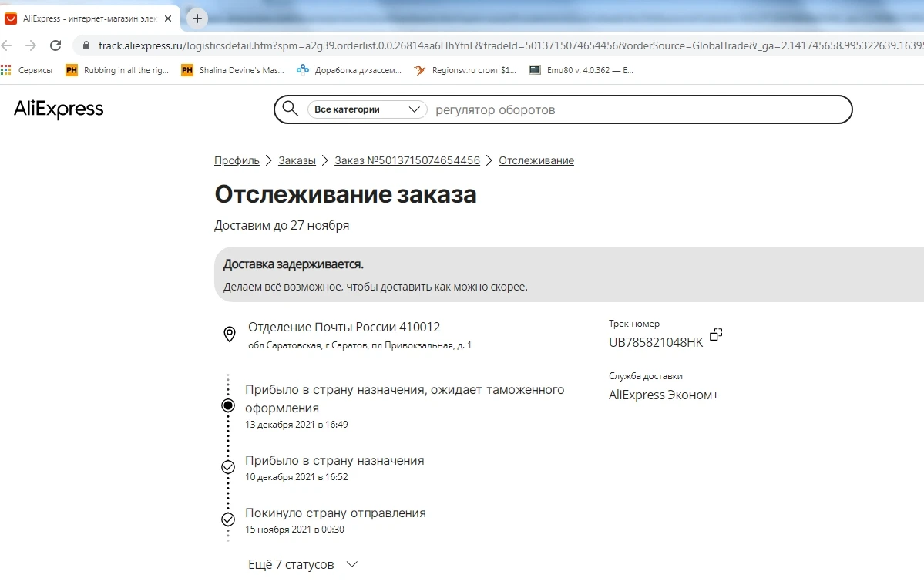
Task: Open the 'Заказы' breadcrumb link
Action: pos(297,160)
